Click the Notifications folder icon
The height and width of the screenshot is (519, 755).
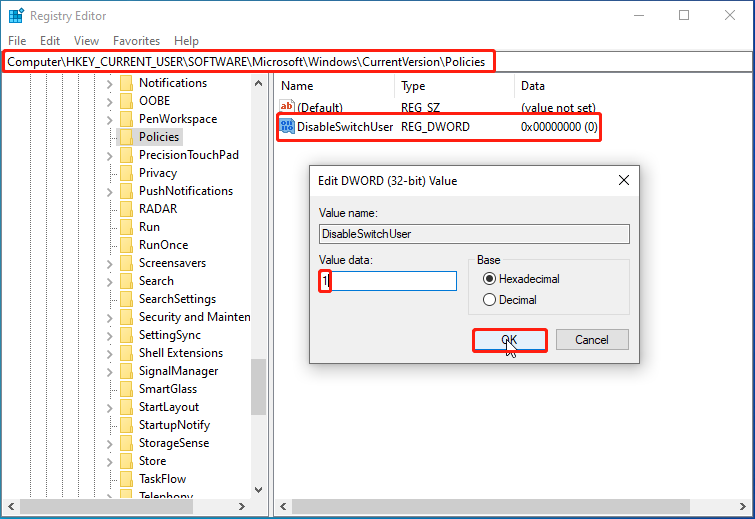click(x=127, y=83)
